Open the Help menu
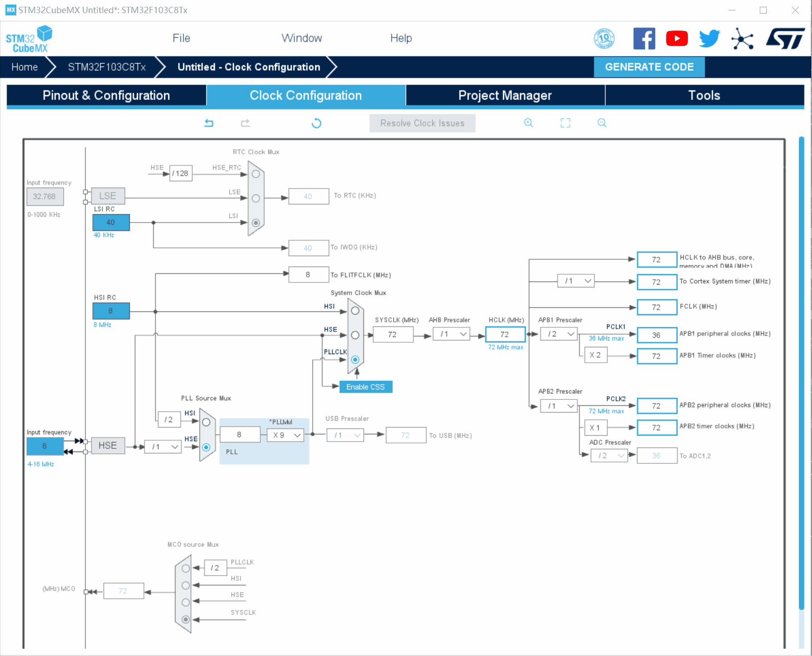 (x=401, y=38)
